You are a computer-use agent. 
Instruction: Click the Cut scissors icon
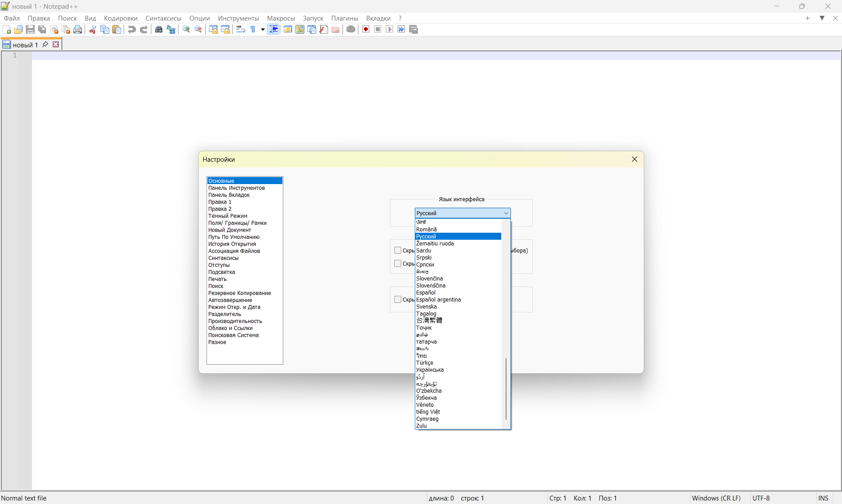(x=93, y=29)
